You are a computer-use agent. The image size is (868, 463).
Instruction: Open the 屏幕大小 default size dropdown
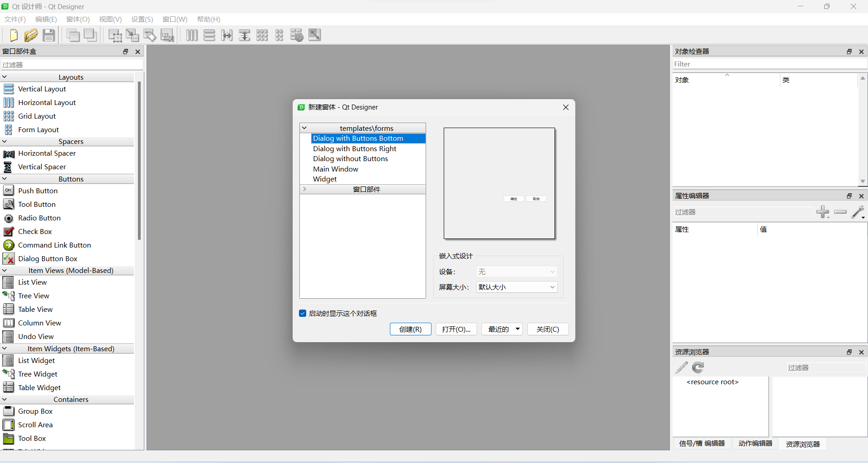[x=517, y=287]
